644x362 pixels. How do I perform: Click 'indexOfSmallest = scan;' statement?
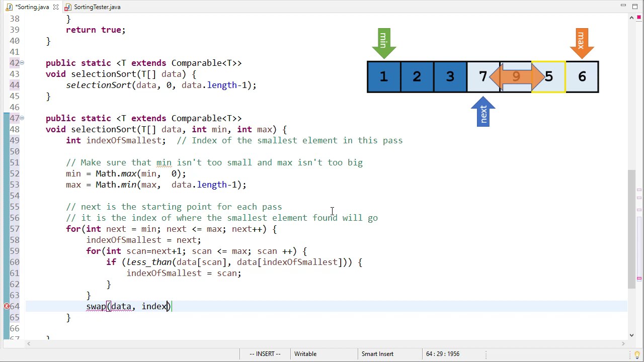184,273
